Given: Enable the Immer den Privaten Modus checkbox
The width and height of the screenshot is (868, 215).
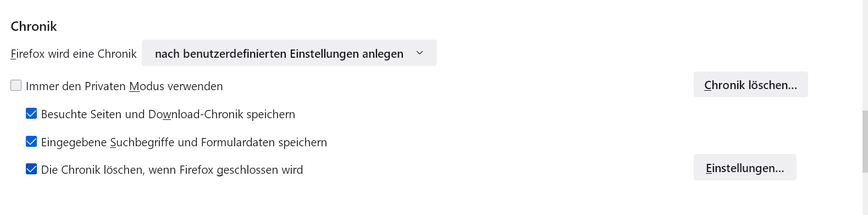Looking at the screenshot, I should click(x=16, y=85).
